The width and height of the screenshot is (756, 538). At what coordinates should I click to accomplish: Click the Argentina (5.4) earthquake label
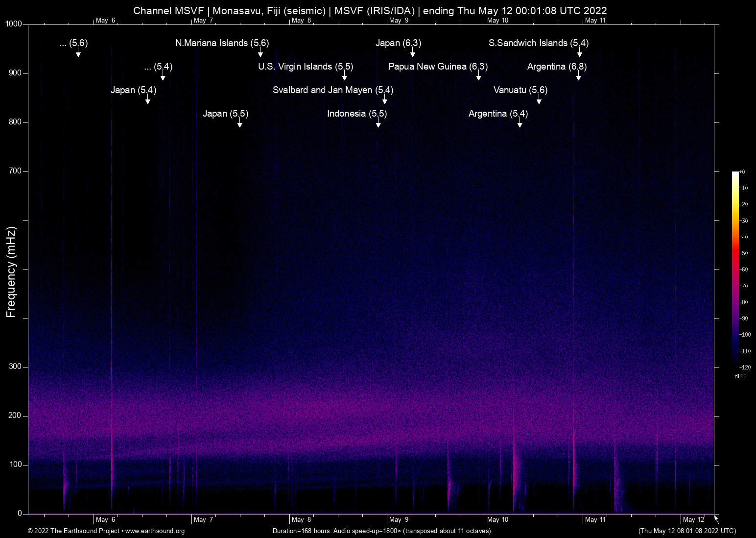pyautogui.click(x=498, y=114)
